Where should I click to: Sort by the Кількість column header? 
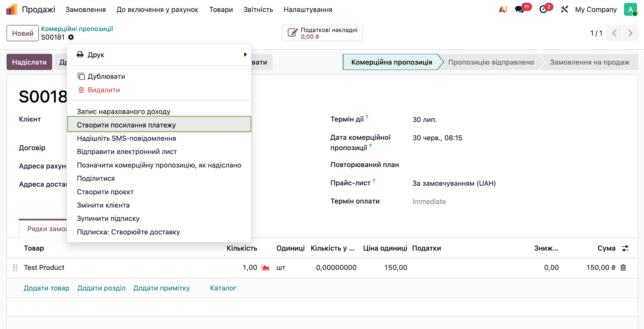(242, 248)
